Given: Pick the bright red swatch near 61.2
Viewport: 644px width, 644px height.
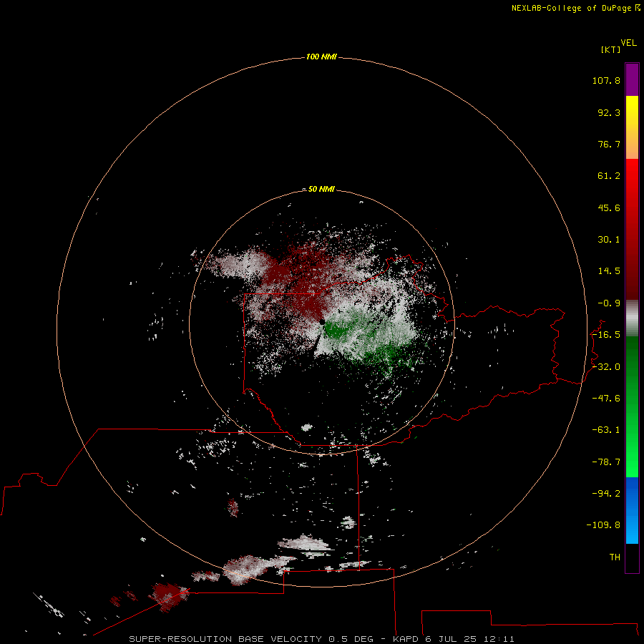Looking at the screenshot, I should tap(632, 177).
